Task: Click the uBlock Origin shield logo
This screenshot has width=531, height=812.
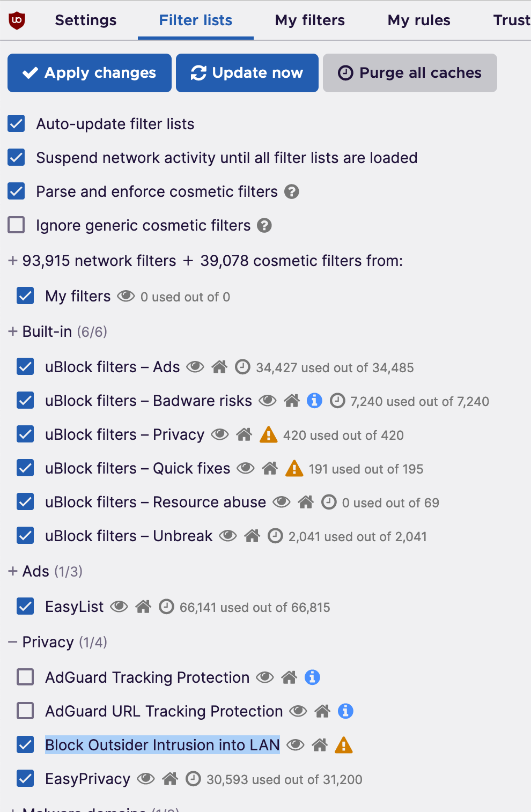Action: (x=17, y=20)
